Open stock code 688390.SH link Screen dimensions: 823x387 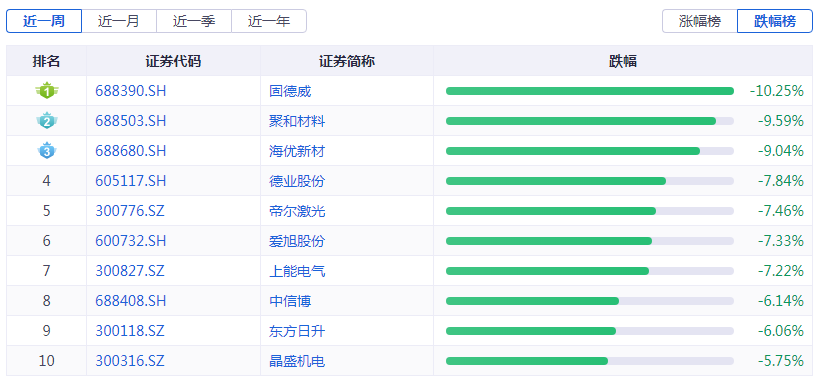click(x=131, y=91)
